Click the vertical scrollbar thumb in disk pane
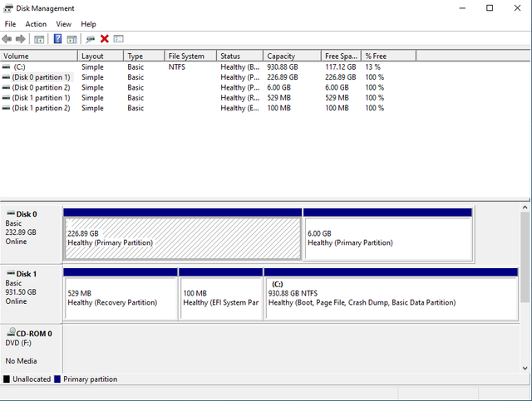This screenshot has width=532, height=401. point(525,257)
